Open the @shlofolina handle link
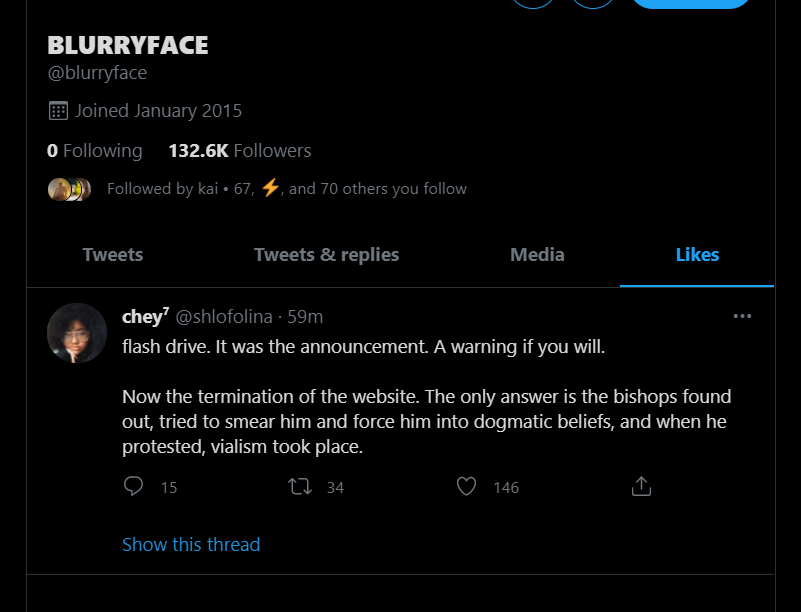801x612 pixels. tap(224, 316)
